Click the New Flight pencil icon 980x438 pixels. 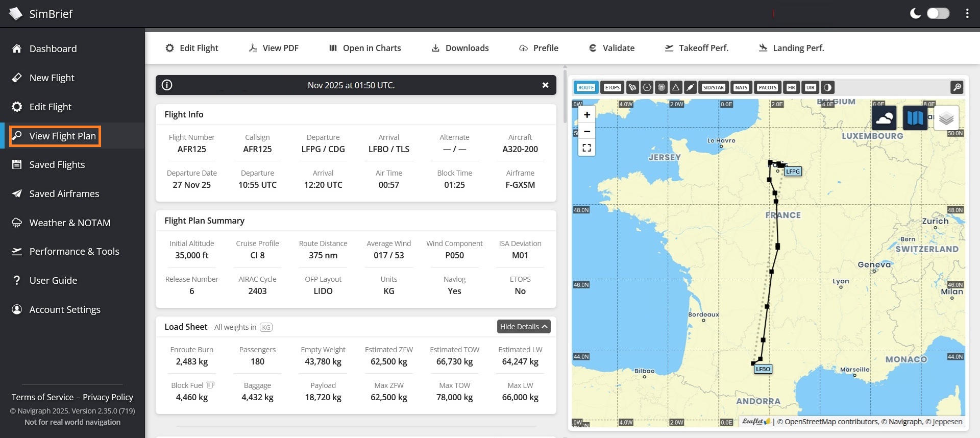click(x=17, y=78)
